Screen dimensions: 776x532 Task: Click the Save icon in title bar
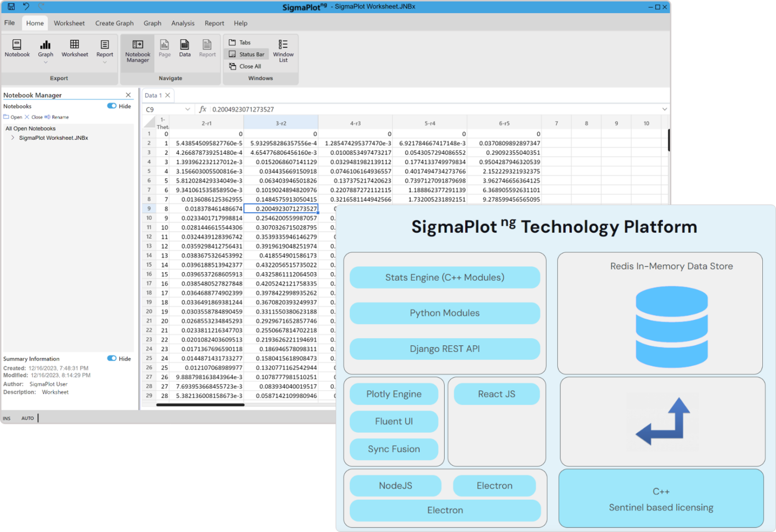coord(11,7)
